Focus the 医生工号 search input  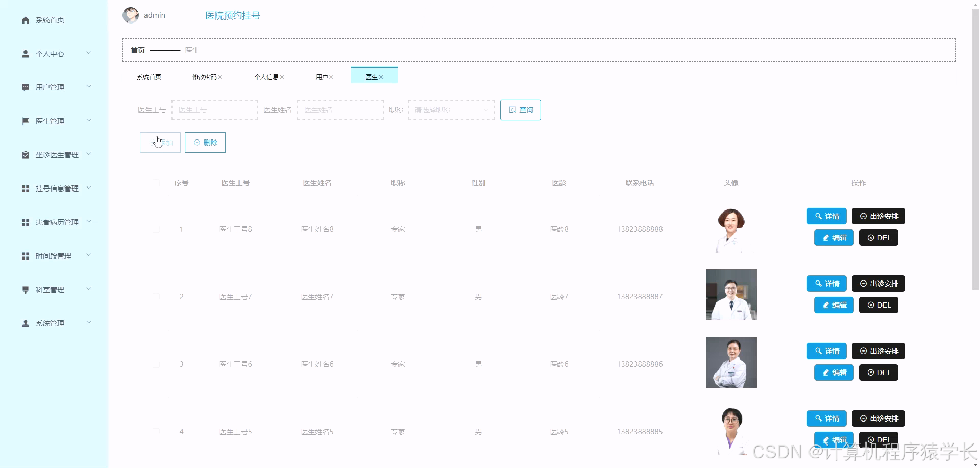pyautogui.click(x=215, y=110)
